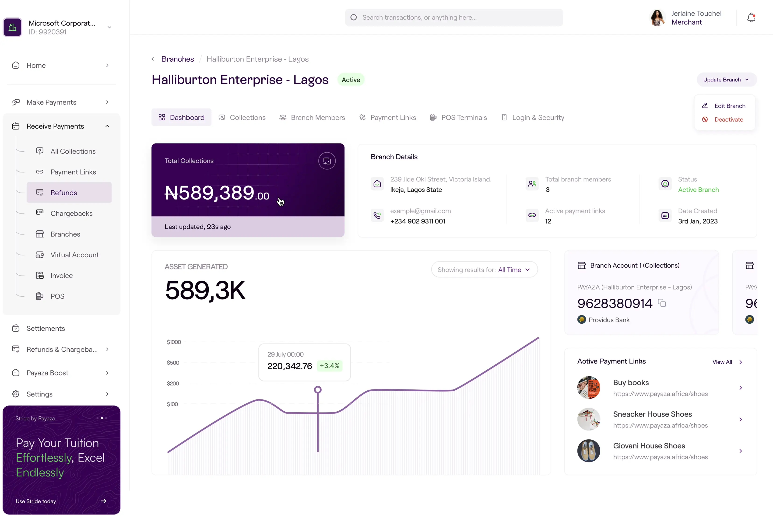Click the Providus Bank logo icon

(x=581, y=320)
